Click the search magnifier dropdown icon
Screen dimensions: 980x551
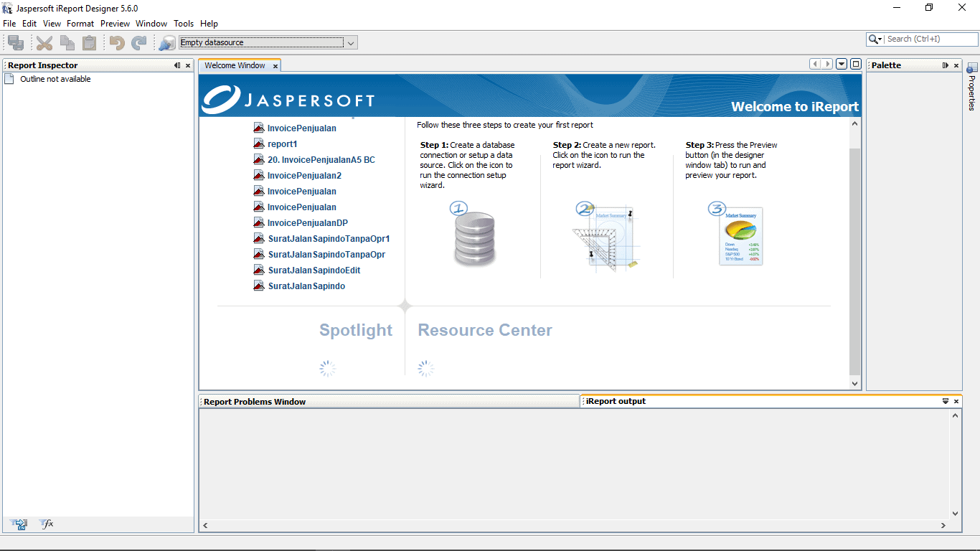click(x=875, y=39)
